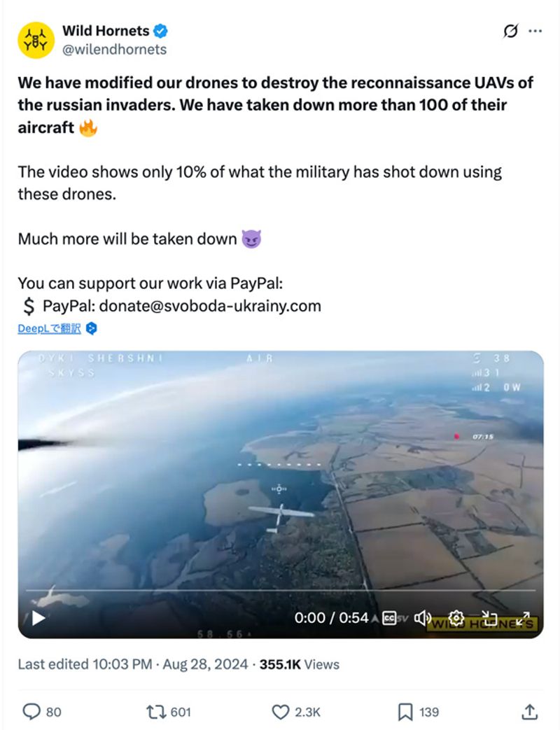Play the drone video
Screen dimensions: 560x730
[x=38, y=618]
